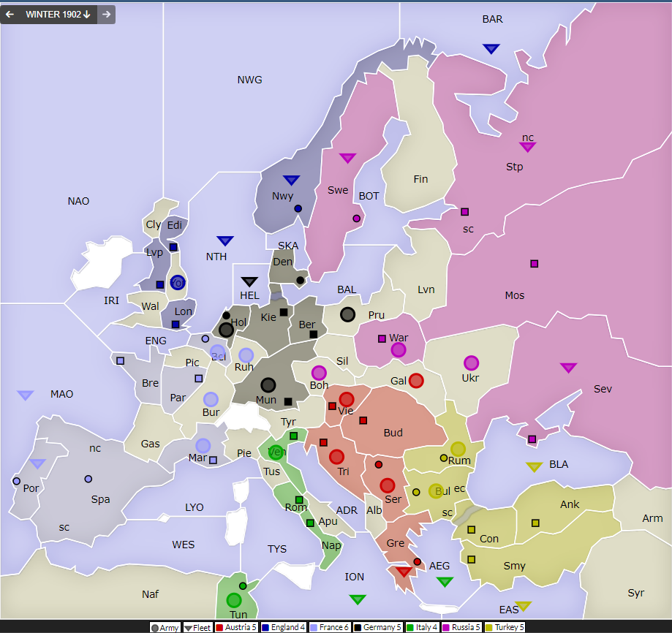This screenshot has width=672, height=633.
Task: Select the Austrian fleet in Greece
Action: point(404,572)
